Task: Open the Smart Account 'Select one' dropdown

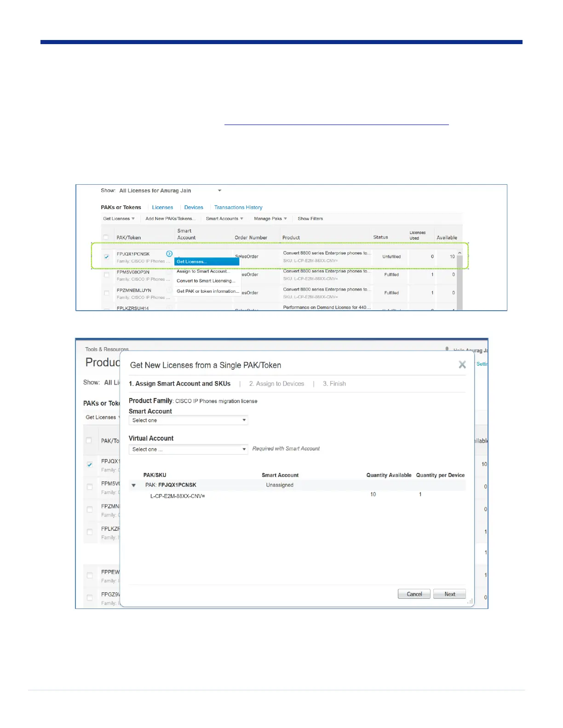Action: tap(188, 420)
